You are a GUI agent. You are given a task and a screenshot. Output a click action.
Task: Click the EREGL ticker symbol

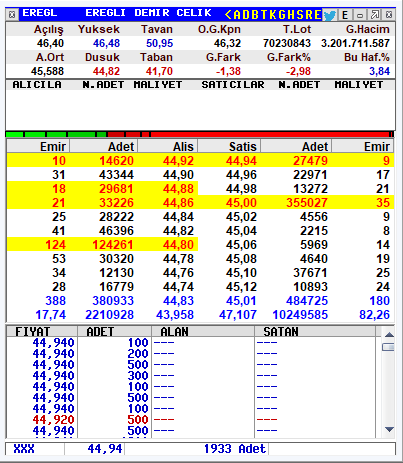pos(39,13)
